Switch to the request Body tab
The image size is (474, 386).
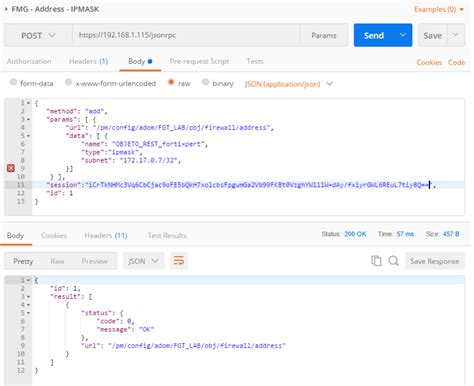pos(140,61)
